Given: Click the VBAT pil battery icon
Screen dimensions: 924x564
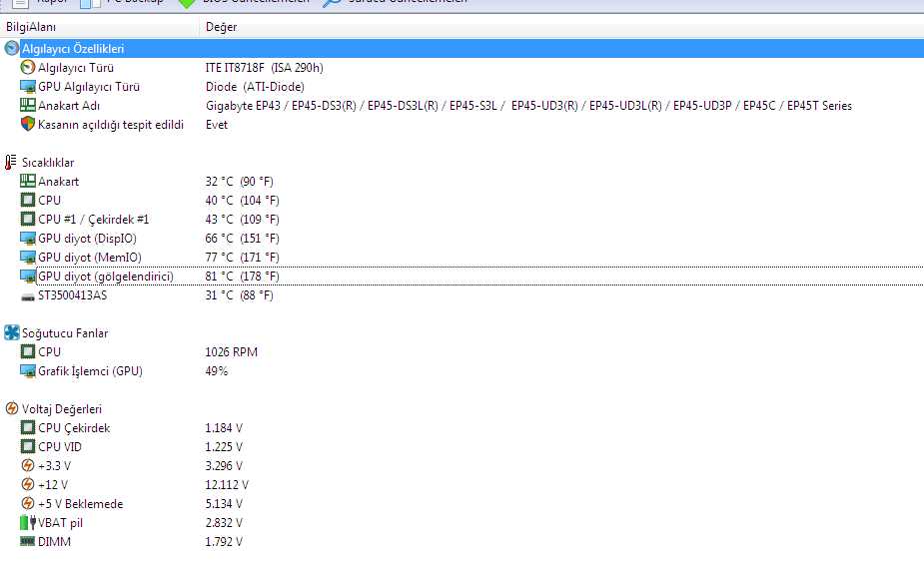Looking at the screenshot, I should [x=28, y=523].
